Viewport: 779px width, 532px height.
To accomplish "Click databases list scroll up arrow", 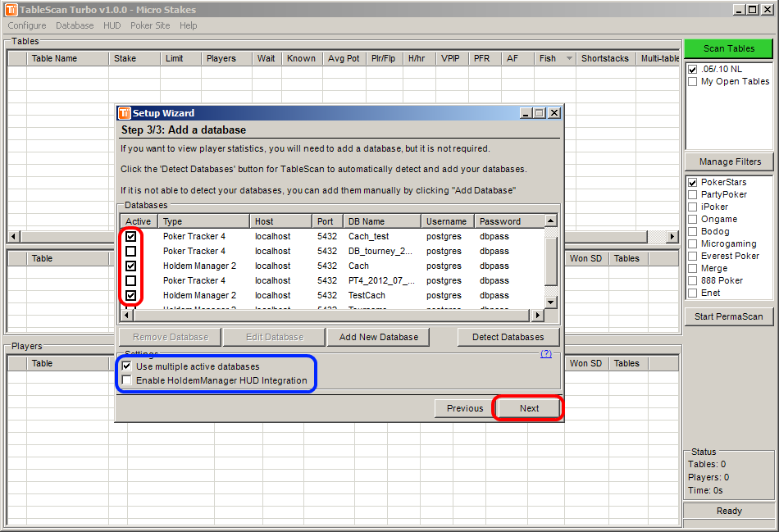I will pos(550,221).
